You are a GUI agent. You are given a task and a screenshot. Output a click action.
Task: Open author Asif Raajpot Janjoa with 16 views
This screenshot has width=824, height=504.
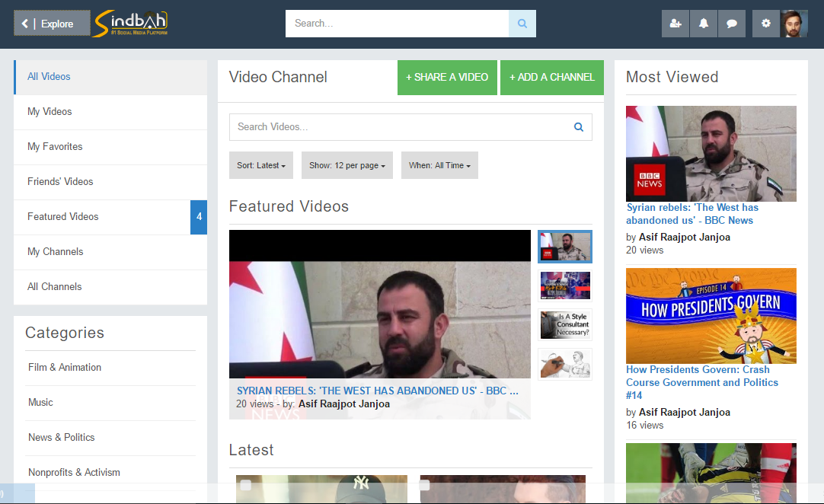pyautogui.click(x=684, y=413)
